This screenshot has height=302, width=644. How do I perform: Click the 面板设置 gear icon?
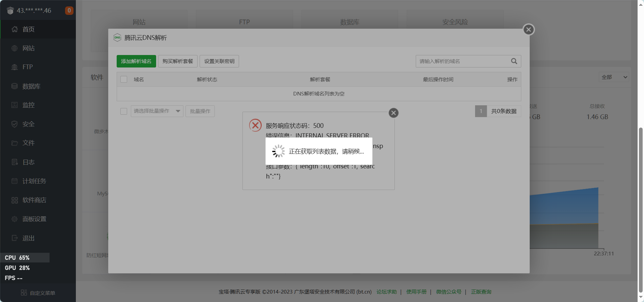coord(14,219)
